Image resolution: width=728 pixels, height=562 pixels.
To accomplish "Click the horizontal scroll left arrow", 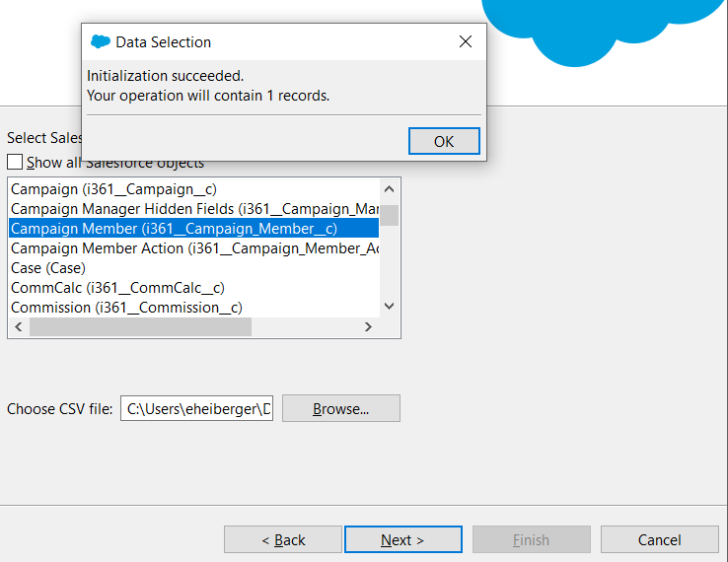I will [19, 327].
